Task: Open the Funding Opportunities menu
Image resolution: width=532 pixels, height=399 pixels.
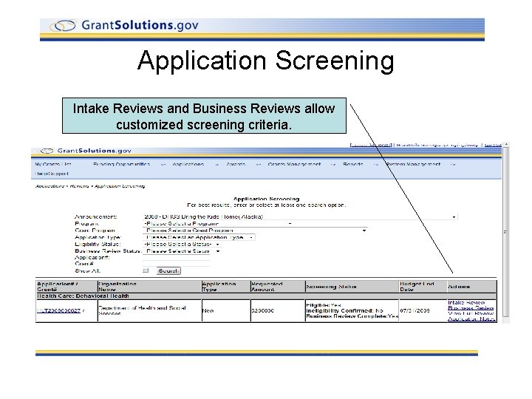Action: pos(121,164)
